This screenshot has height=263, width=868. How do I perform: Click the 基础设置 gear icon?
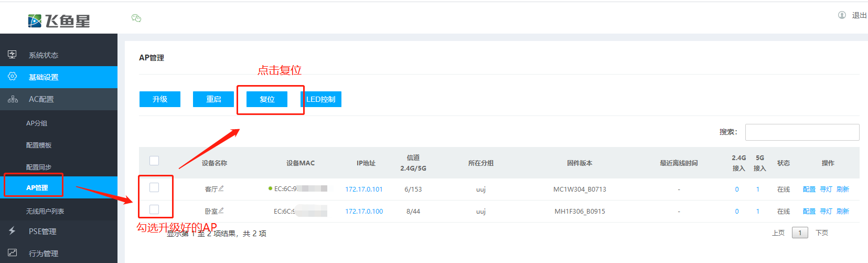(12, 77)
